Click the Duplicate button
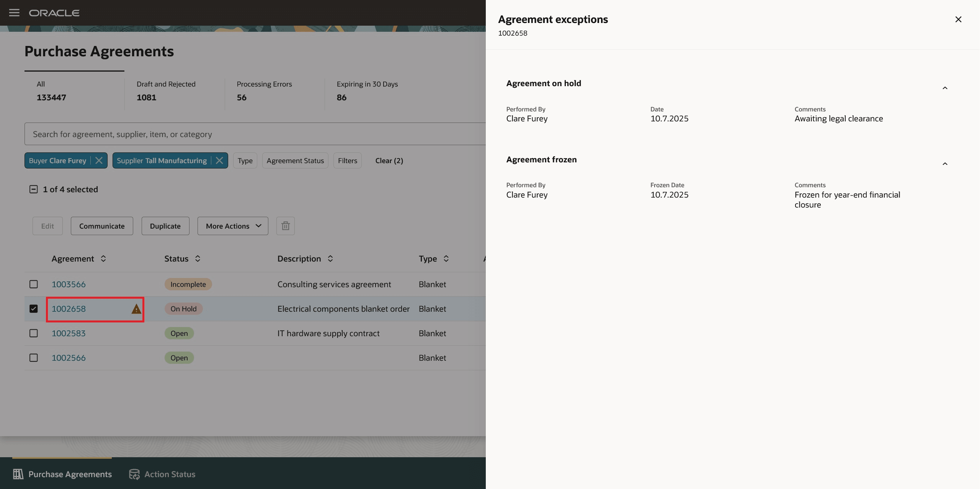This screenshot has height=489, width=980. coord(165,226)
